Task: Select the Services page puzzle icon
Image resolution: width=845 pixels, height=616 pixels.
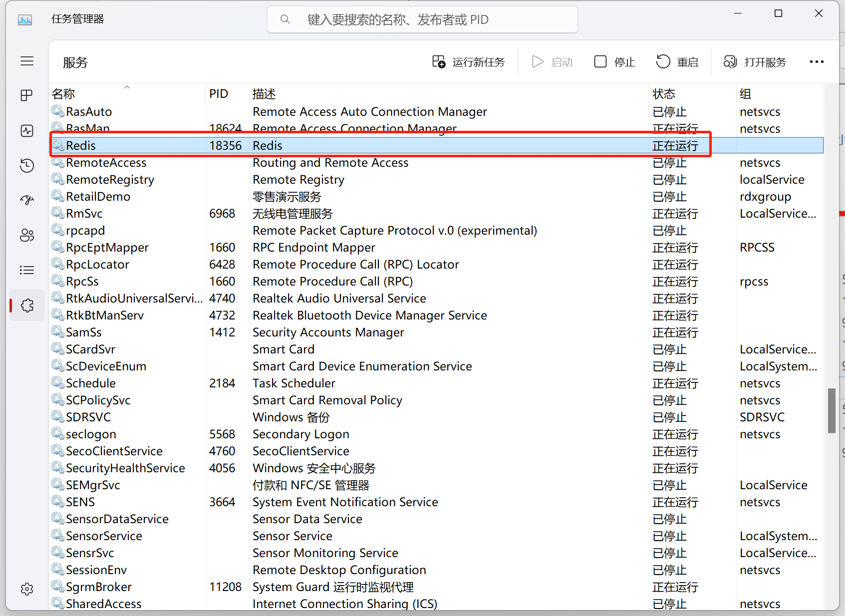Action: [27, 305]
